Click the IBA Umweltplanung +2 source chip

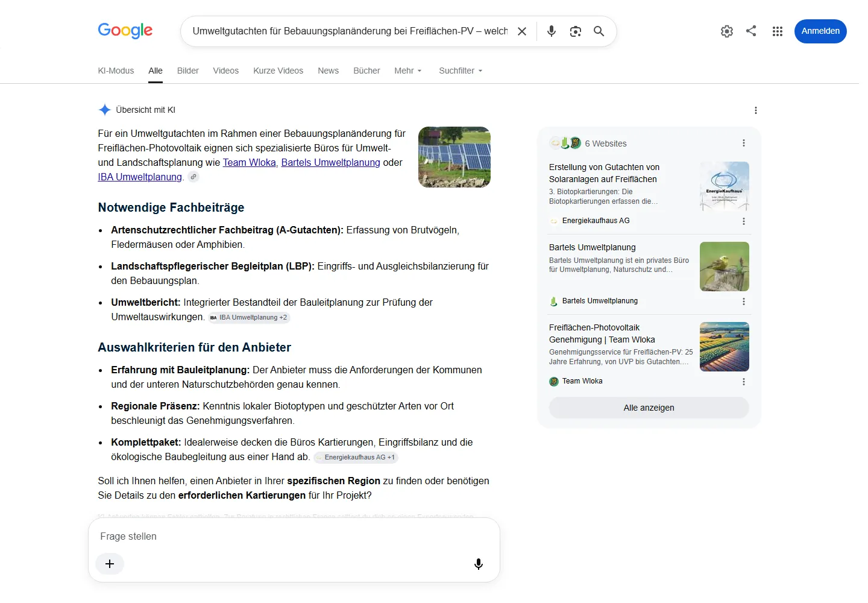point(249,317)
